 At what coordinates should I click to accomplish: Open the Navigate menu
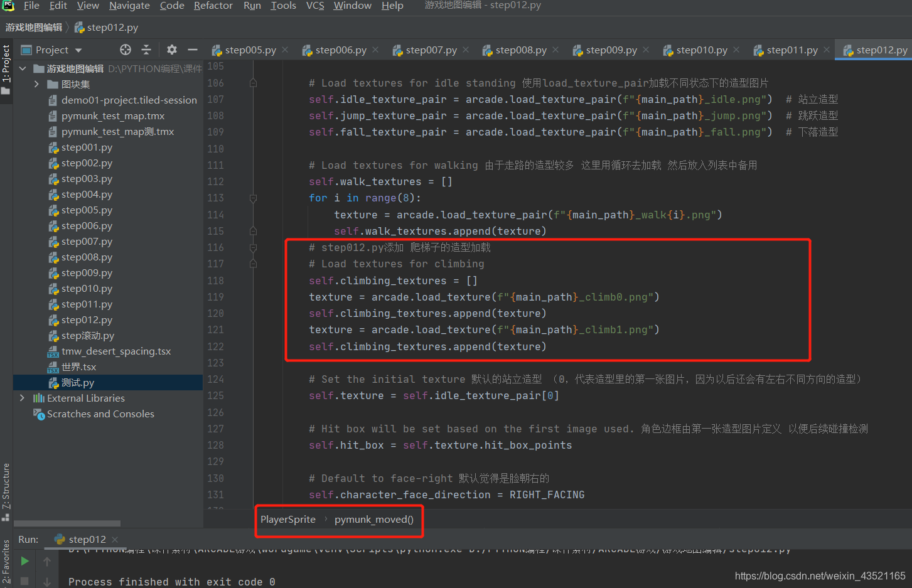click(x=129, y=6)
